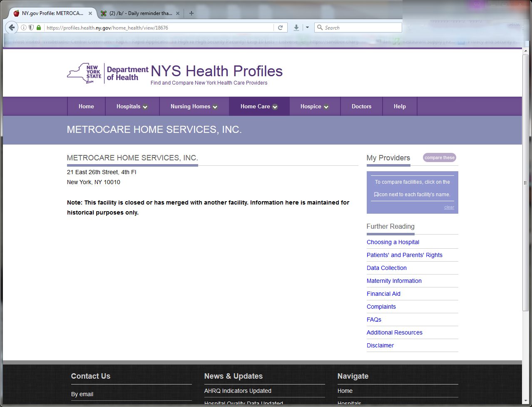Expand the Nursing Homes chevron arrow
532x407 pixels.
pyautogui.click(x=215, y=107)
